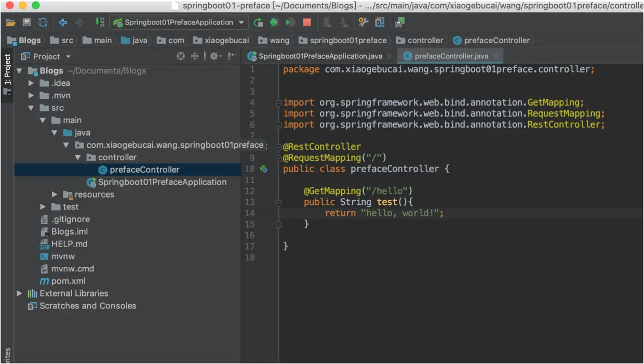The height and width of the screenshot is (364, 644).
Task: Expand the test folder
Action: pyautogui.click(x=43, y=207)
